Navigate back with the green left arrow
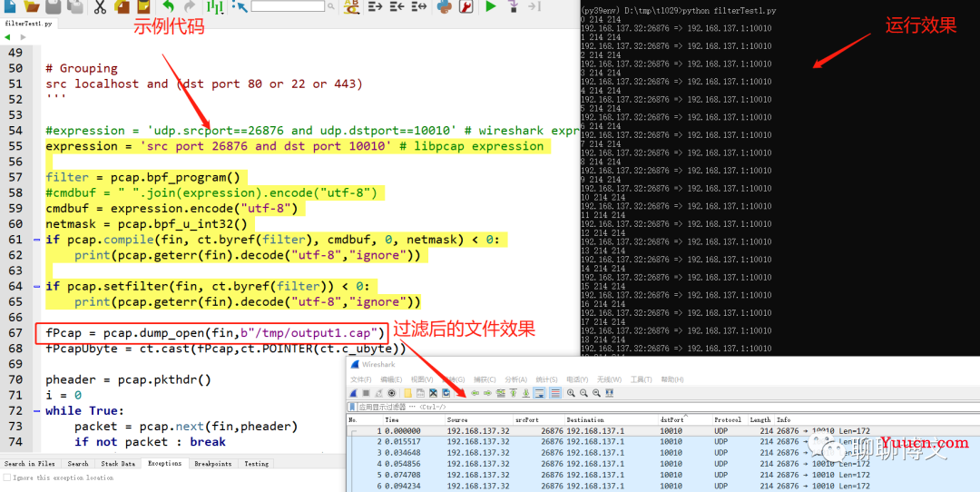Viewport: 980px width, 492px height. 7,37
